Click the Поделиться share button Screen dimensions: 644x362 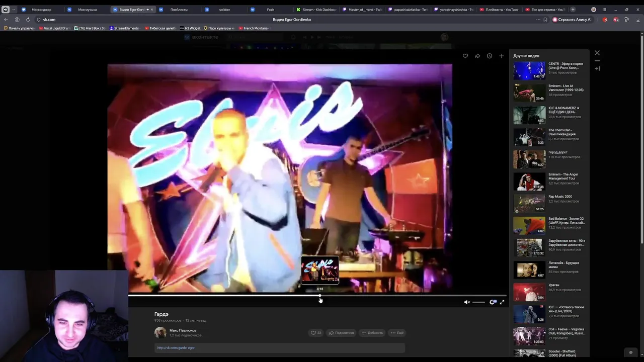(x=341, y=332)
